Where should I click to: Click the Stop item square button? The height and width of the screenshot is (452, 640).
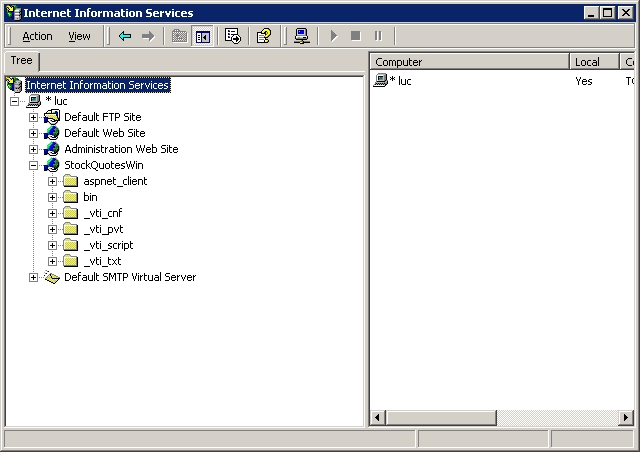point(356,36)
